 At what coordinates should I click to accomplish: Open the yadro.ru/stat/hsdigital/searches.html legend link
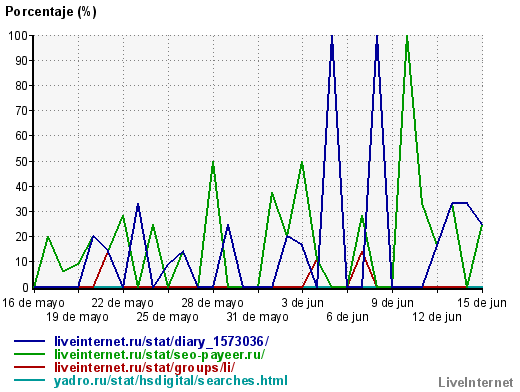pyautogui.click(x=171, y=381)
